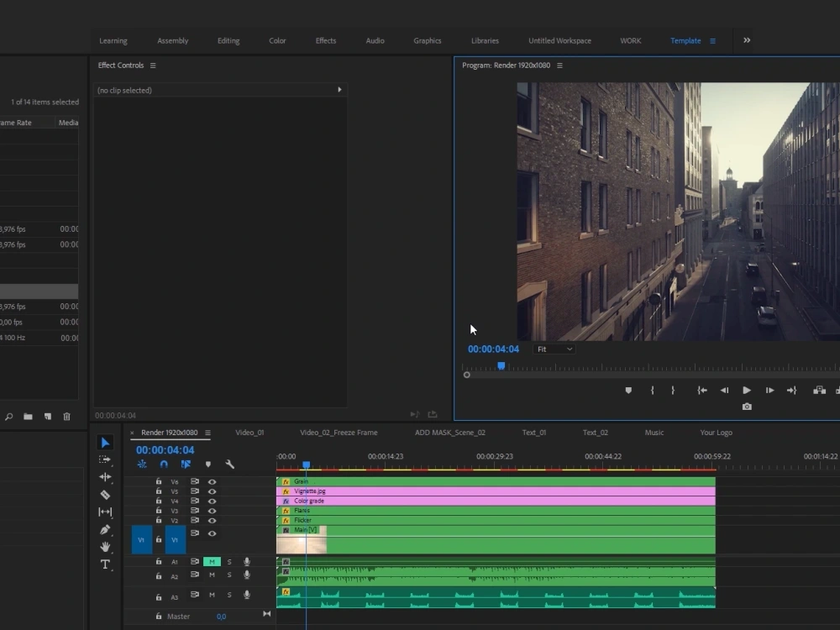
Task: Open the Text_02 sequence tab
Action: [596, 433]
